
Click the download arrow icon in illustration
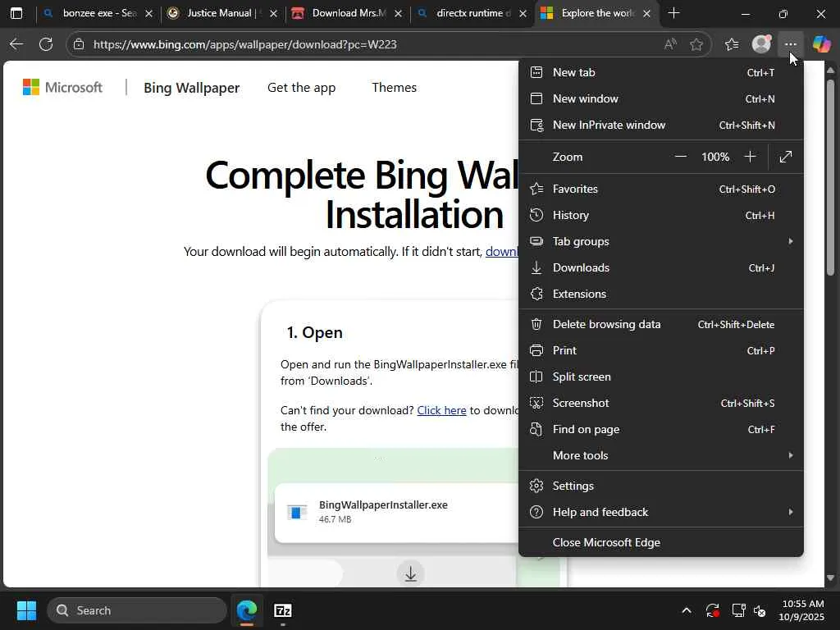pyautogui.click(x=411, y=573)
